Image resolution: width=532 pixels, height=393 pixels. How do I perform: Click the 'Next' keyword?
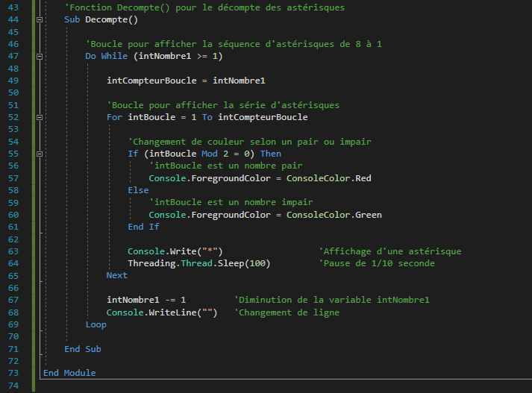pyautogui.click(x=117, y=275)
